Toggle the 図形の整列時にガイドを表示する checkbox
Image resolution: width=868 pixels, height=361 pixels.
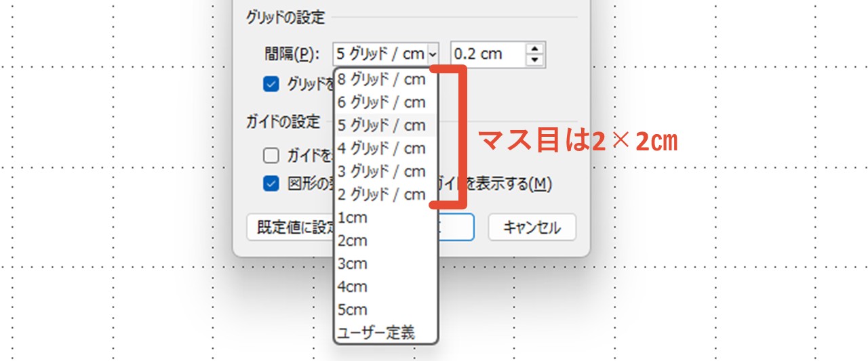pyautogui.click(x=271, y=184)
